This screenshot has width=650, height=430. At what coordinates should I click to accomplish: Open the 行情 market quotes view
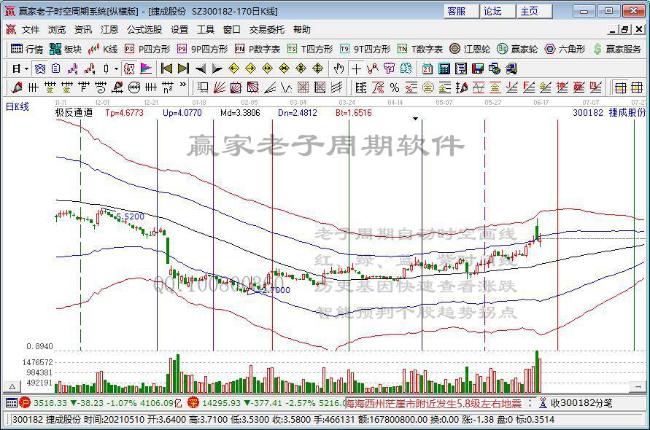pos(27,49)
